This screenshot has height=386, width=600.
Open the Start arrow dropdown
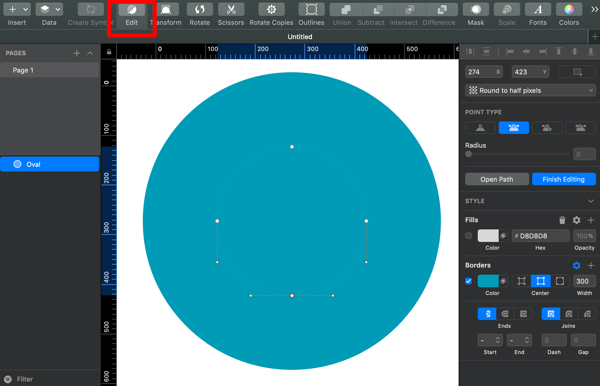coord(490,340)
